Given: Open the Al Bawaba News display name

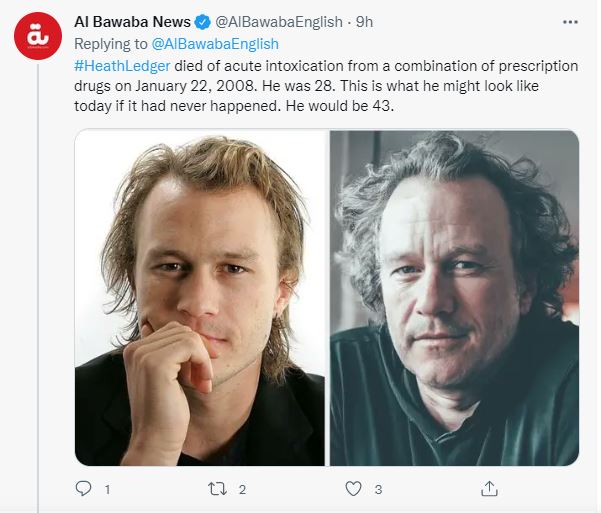Looking at the screenshot, I should coord(132,22).
